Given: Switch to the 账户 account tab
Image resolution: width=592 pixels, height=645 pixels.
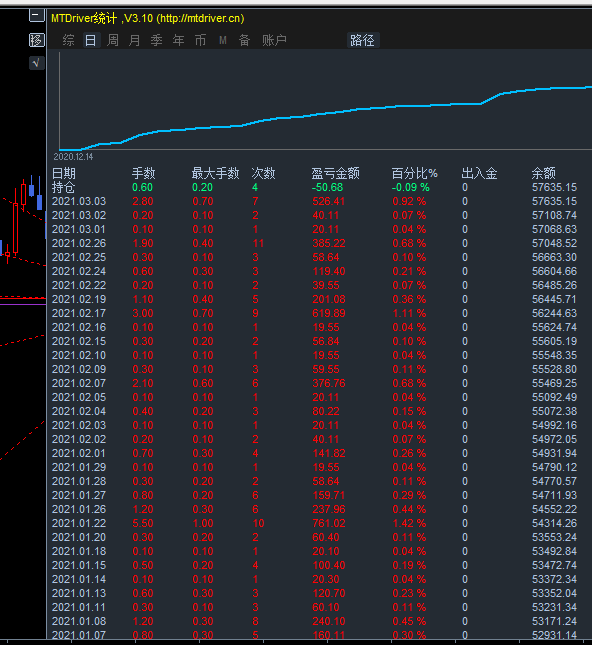Looking at the screenshot, I should pyautogui.click(x=274, y=40).
